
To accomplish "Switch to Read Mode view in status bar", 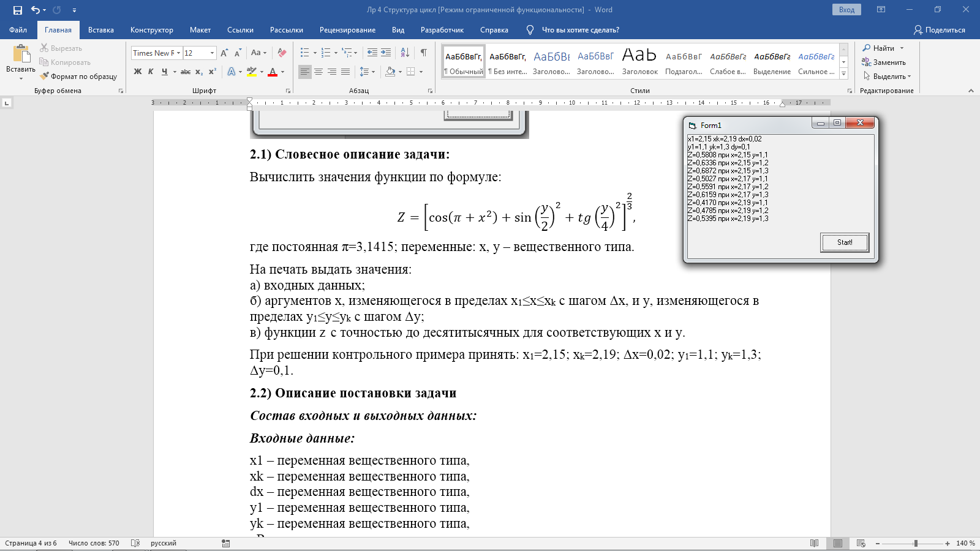I will pos(814,543).
